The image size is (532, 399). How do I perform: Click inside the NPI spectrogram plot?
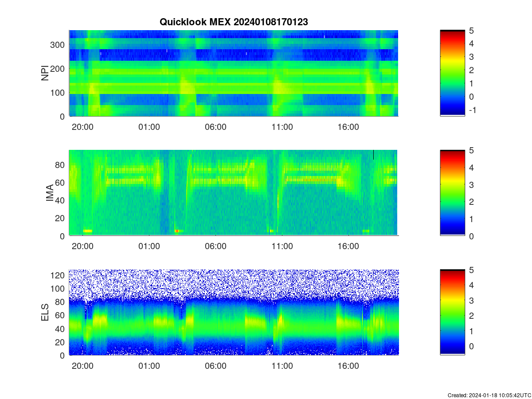[234, 73]
